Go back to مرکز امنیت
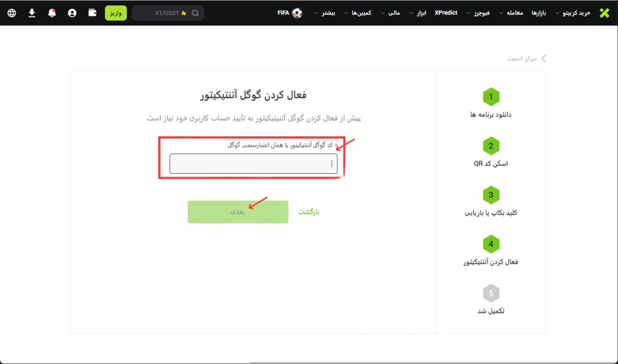Viewport: 618px width, 364px height. click(522, 59)
